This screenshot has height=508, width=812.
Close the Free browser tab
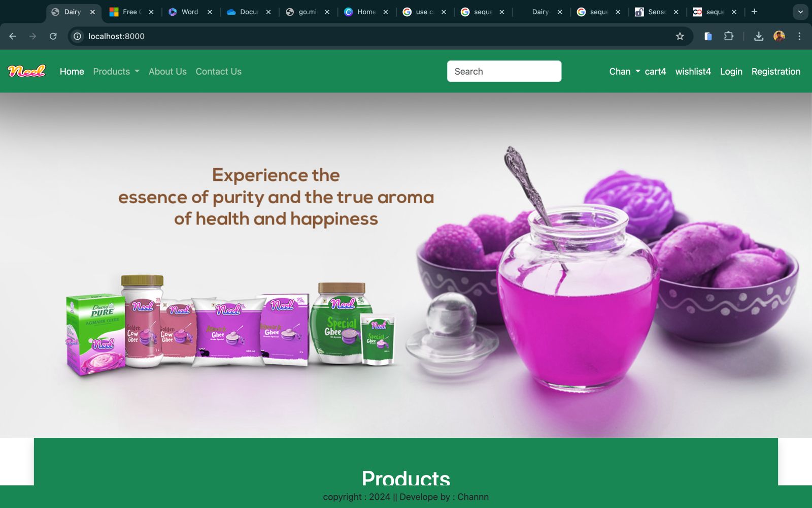coord(151,12)
